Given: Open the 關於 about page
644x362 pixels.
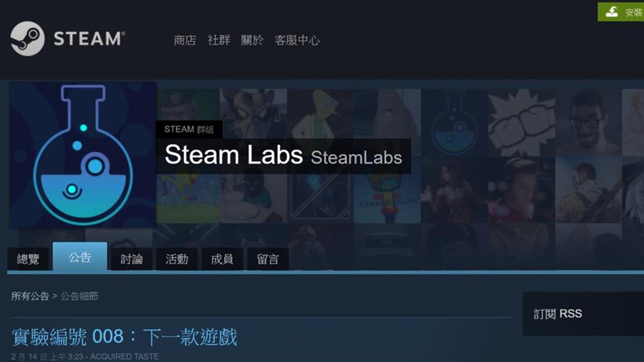Looking at the screenshot, I should pos(252,40).
